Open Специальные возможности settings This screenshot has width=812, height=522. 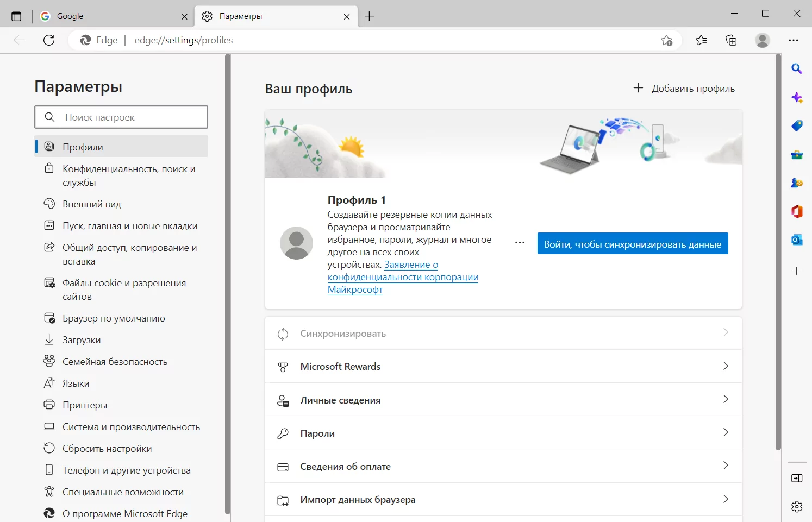pyautogui.click(x=121, y=492)
